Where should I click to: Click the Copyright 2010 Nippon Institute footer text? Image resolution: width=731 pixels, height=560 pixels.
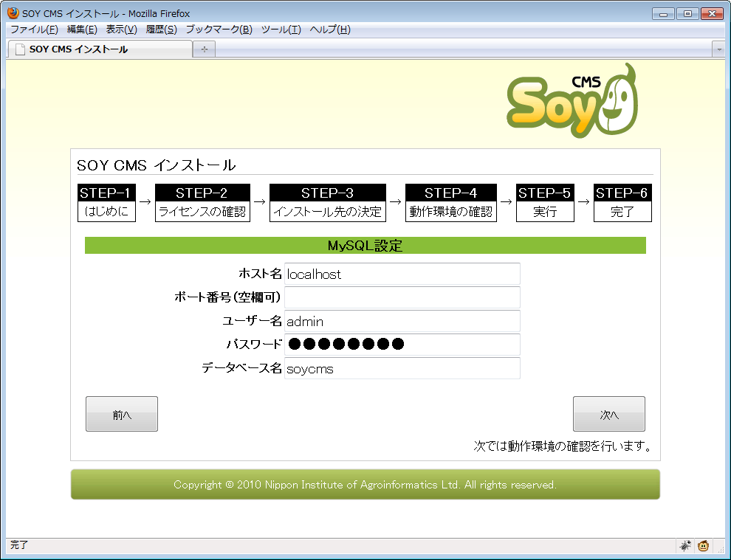click(365, 485)
